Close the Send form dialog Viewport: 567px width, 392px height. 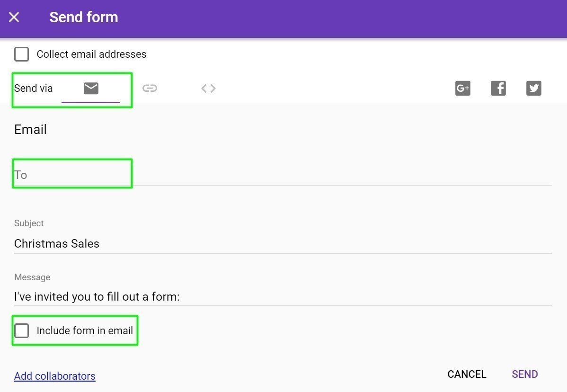coord(14,17)
